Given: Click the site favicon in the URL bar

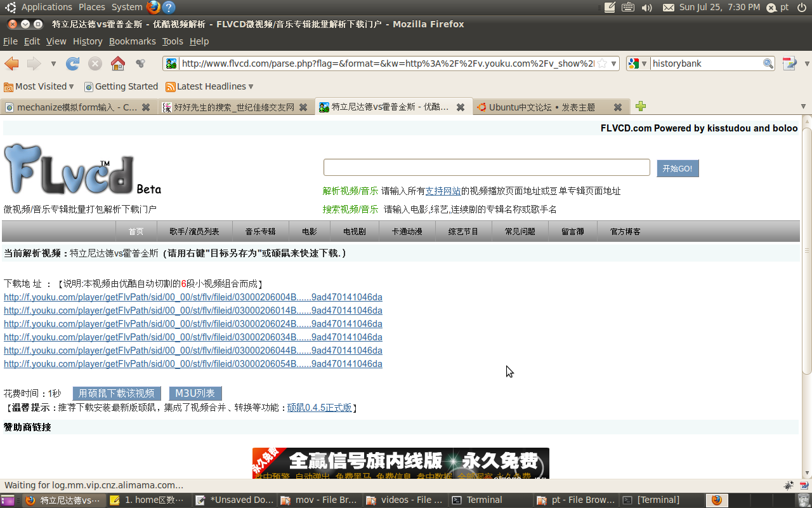Looking at the screenshot, I should click(171, 63).
